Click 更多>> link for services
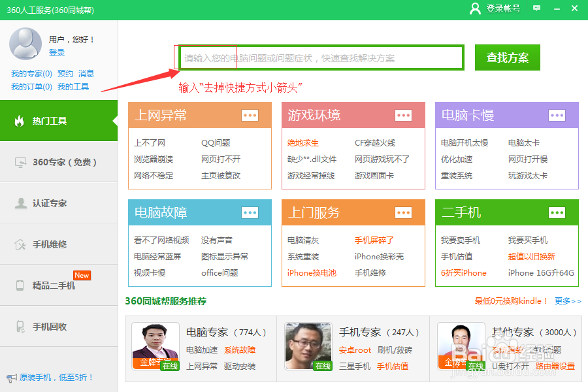This screenshot has width=588, height=392. [568, 301]
